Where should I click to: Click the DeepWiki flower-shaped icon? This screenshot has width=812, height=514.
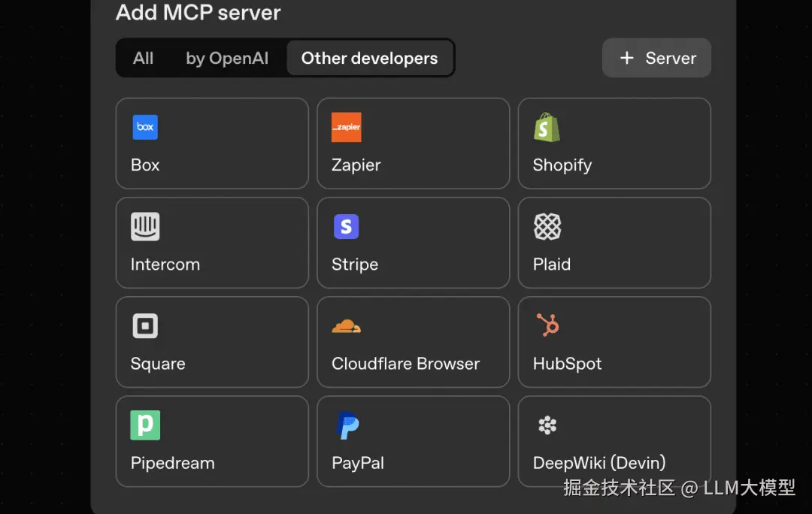(547, 425)
